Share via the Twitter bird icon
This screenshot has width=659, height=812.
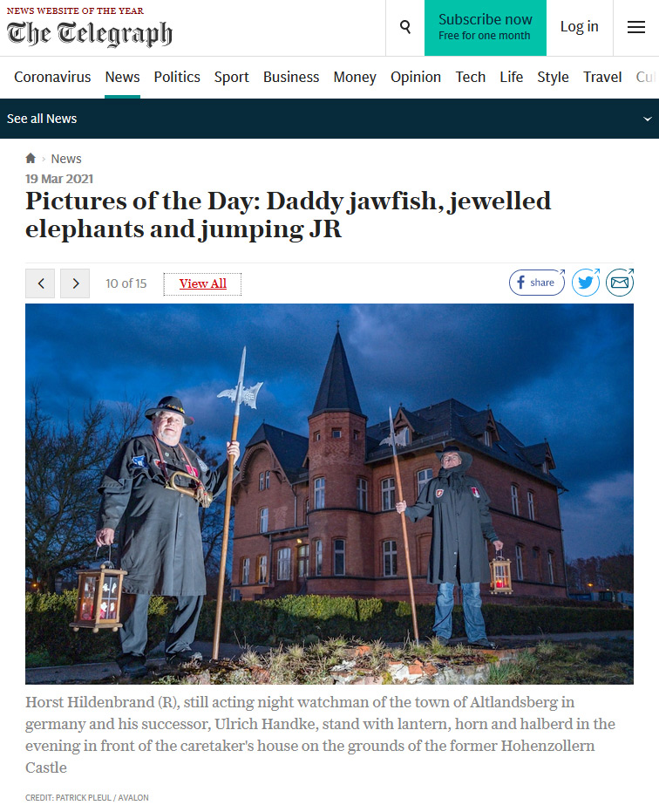[586, 283]
